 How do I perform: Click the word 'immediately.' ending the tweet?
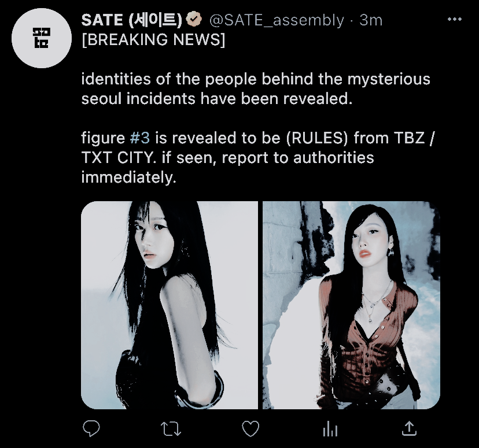(128, 177)
